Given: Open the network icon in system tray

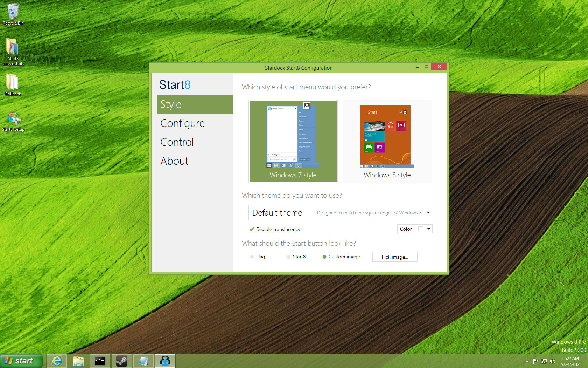Looking at the screenshot, I should click(544, 361).
